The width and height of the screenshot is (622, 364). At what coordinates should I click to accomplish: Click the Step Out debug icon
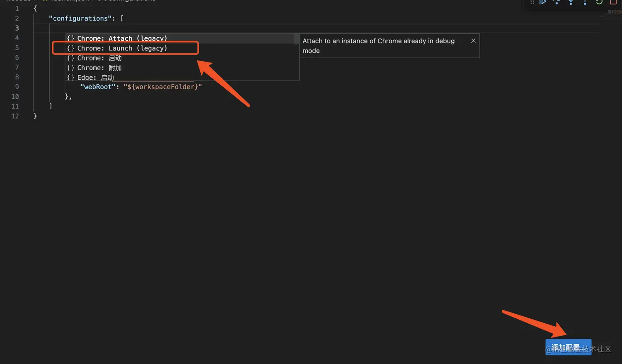(x=585, y=2)
